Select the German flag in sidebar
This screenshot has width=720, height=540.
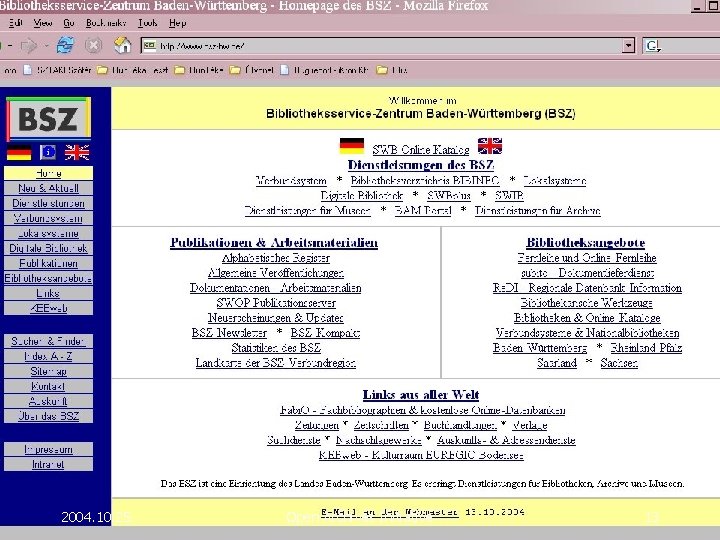19,152
